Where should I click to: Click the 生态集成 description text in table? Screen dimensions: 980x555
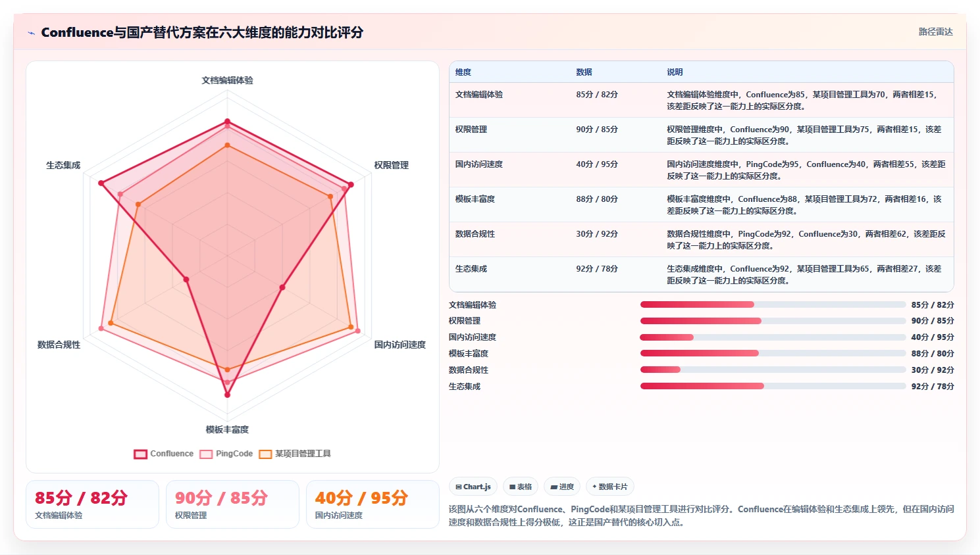pos(804,275)
